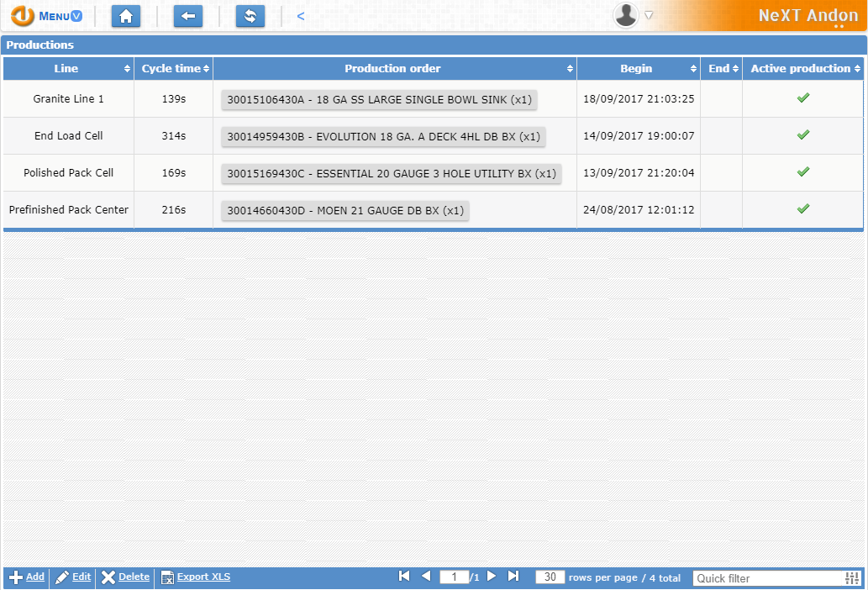The image size is (868, 590).
Task: Open the profile dropdown arrow
Action: pos(647,15)
